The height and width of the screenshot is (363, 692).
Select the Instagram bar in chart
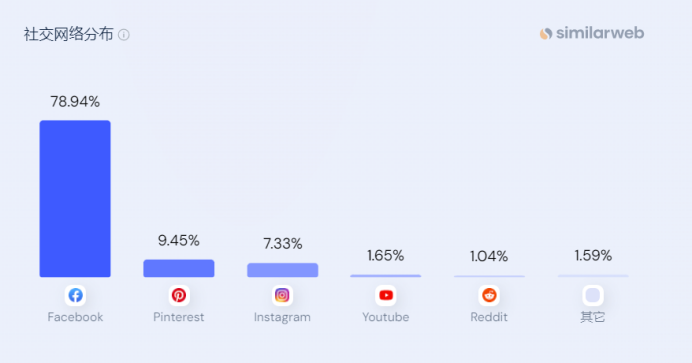tap(282, 270)
